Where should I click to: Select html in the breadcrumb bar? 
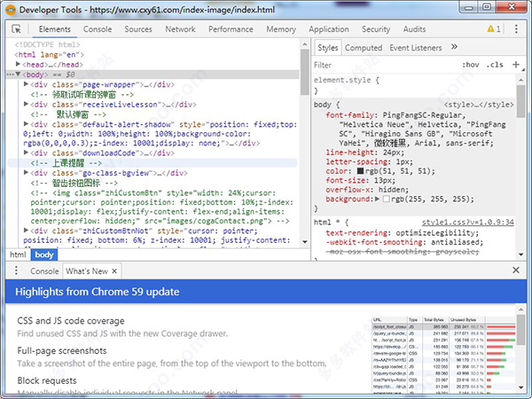pyautogui.click(x=18, y=254)
